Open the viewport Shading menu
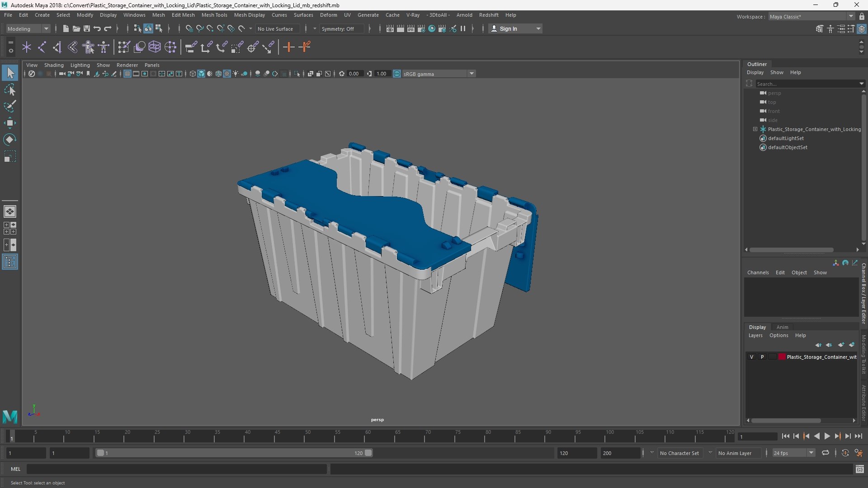Image resolution: width=868 pixels, height=488 pixels. tap(54, 65)
